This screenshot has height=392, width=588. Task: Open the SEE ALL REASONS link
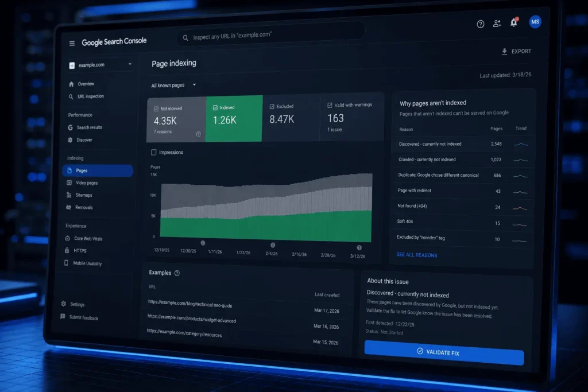click(417, 255)
